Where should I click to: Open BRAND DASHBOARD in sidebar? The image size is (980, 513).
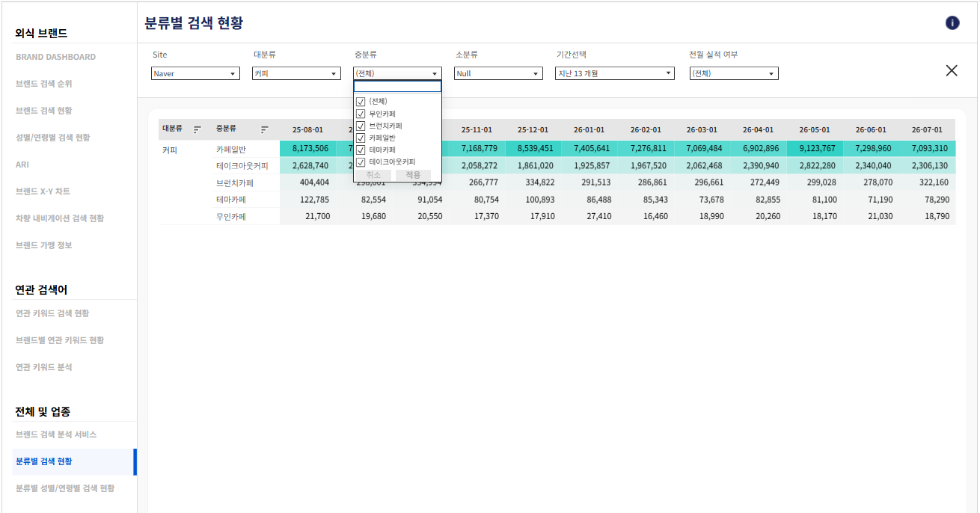tap(55, 57)
